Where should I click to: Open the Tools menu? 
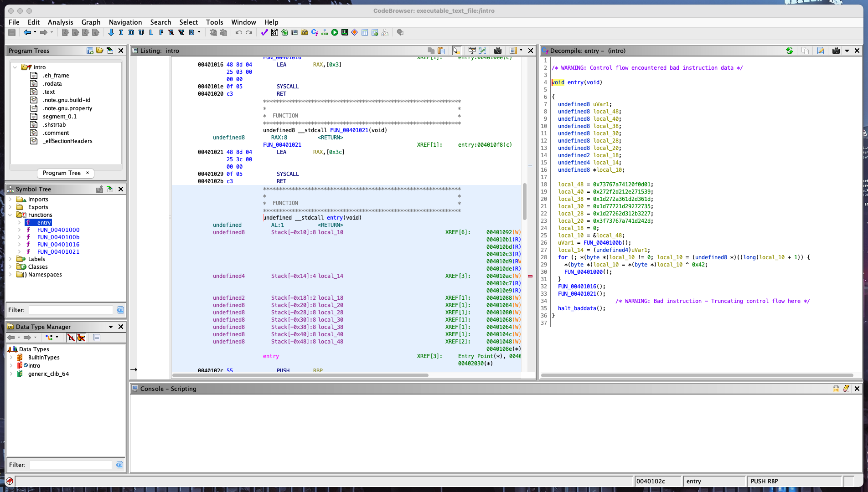click(214, 22)
